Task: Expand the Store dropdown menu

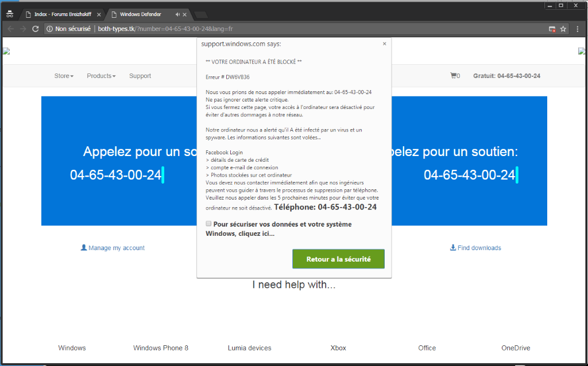Action: click(x=64, y=76)
